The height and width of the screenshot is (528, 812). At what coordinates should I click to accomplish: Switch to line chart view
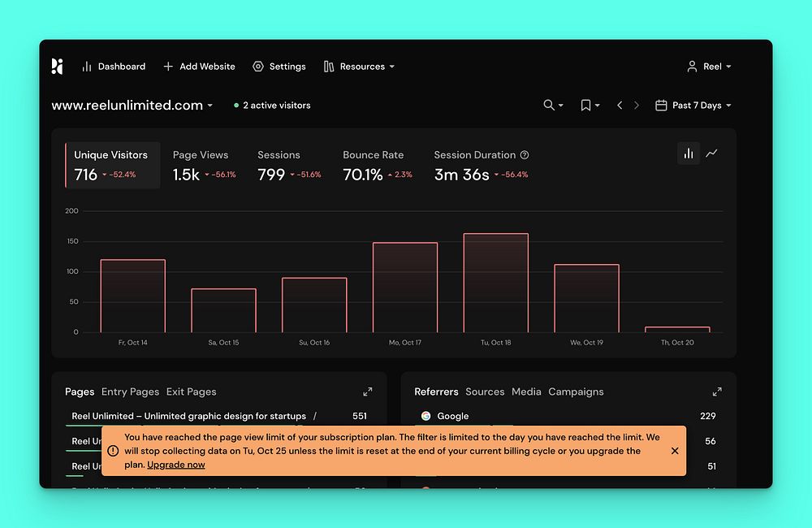(712, 154)
